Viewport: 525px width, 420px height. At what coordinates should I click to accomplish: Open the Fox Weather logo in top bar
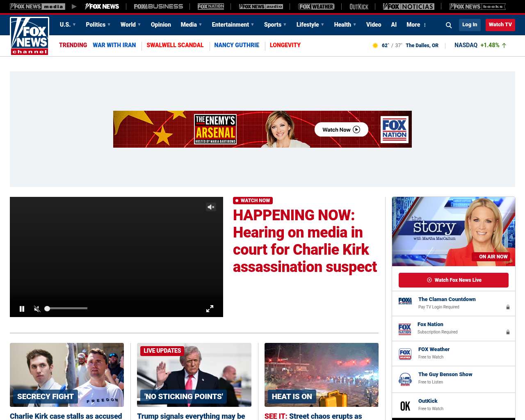coord(316,7)
